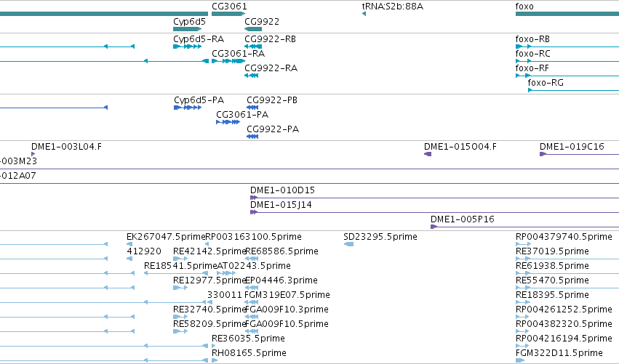Click the DME1-003L04.F feature label
The width and height of the screenshot is (619, 364).
(x=66, y=147)
